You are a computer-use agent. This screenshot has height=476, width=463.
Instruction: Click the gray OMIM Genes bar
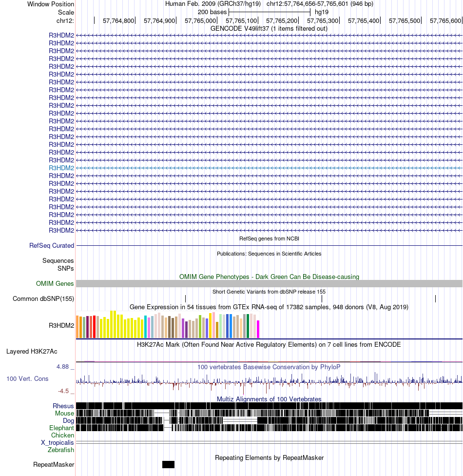[x=269, y=283]
